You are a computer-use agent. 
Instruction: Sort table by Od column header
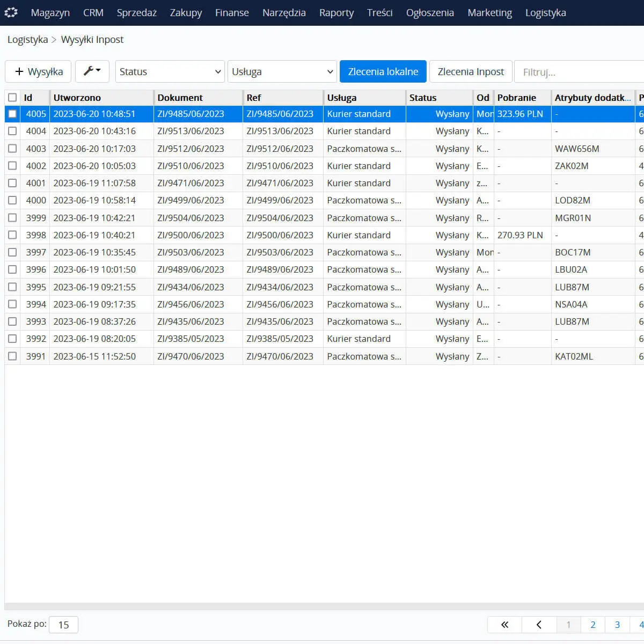coord(483,98)
